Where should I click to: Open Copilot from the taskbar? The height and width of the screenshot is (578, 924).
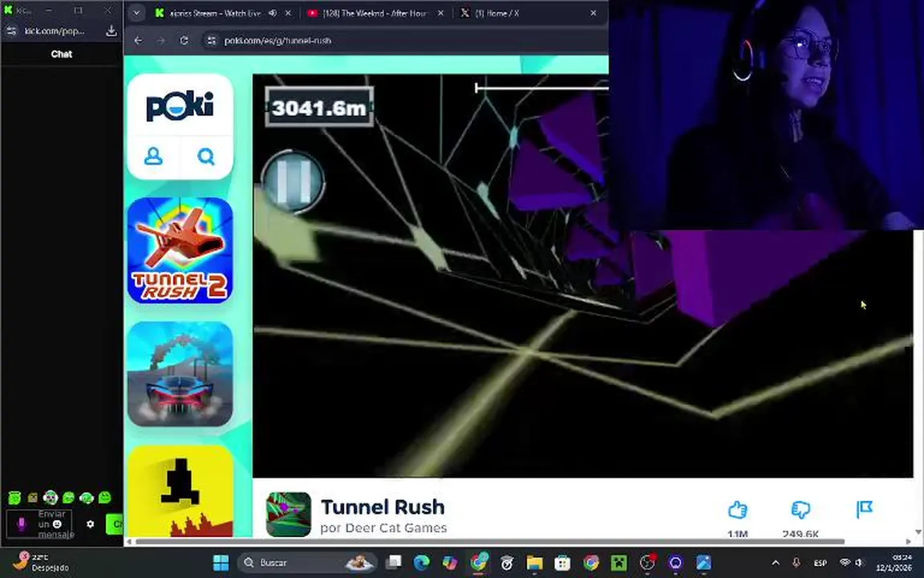(450, 563)
